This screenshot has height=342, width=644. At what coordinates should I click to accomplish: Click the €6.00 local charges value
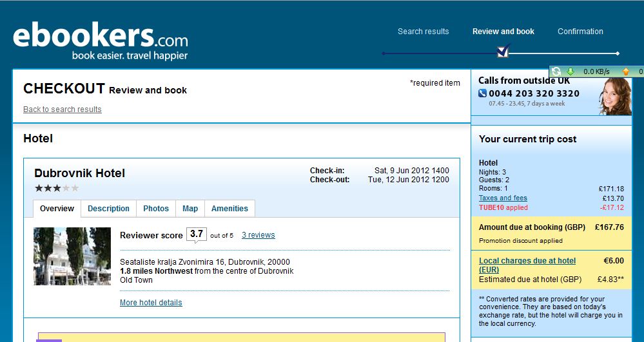click(x=614, y=261)
